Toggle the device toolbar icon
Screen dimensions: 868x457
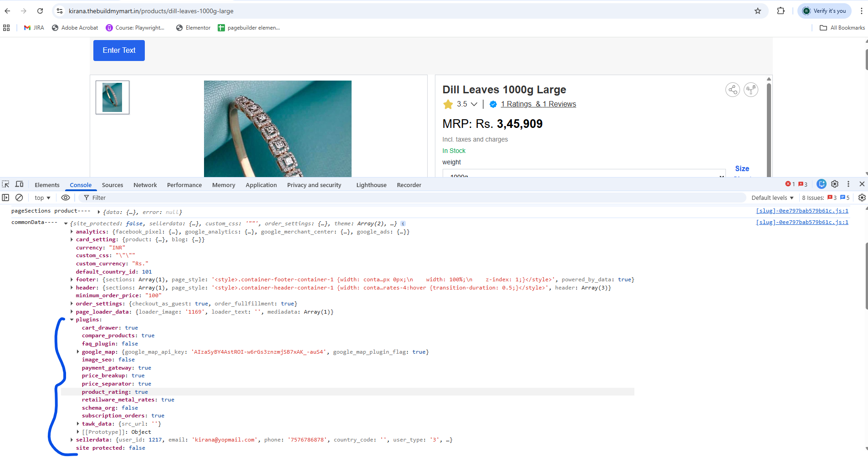pyautogui.click(x=19, y=184)
